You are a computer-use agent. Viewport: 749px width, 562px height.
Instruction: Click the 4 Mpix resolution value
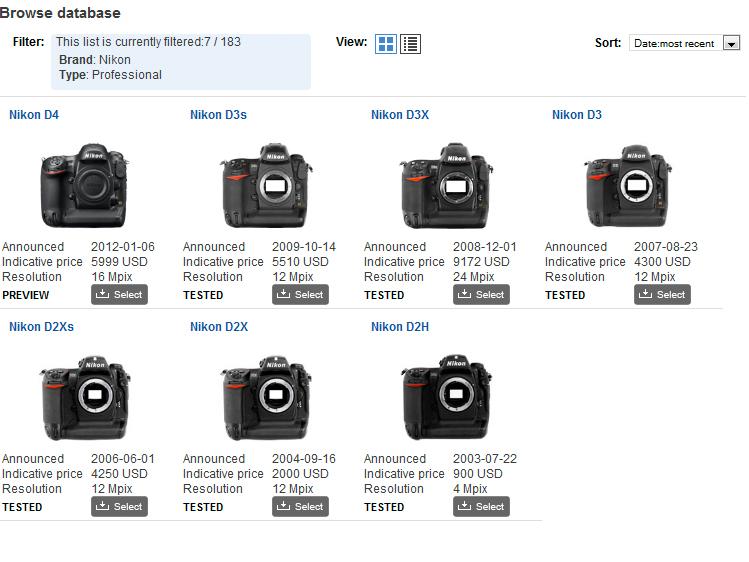click(x=470, y=488)
